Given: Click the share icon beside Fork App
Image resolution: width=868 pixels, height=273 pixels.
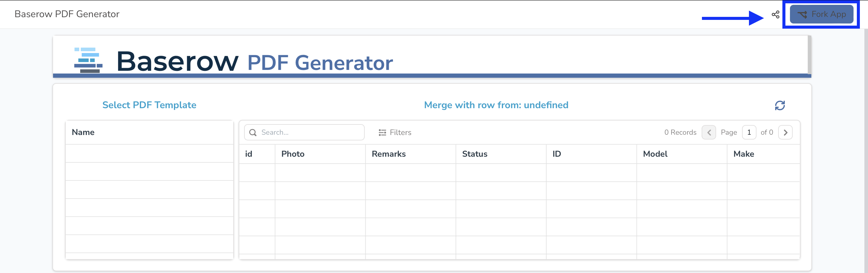Looking at the screenshot, I should (775, 14).
